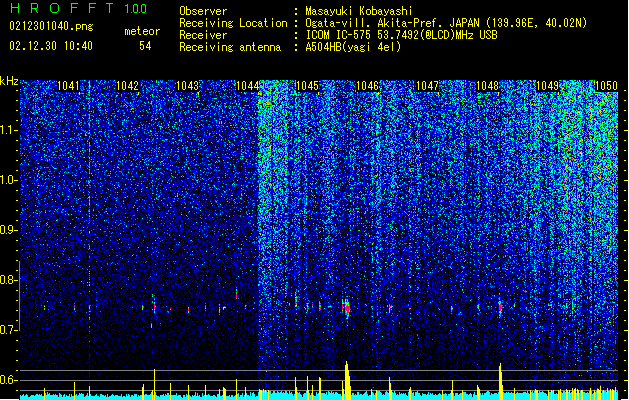Click the tallest yellow power spike below 1046
This screenshot has height=400, width=629.
[347, 380]
